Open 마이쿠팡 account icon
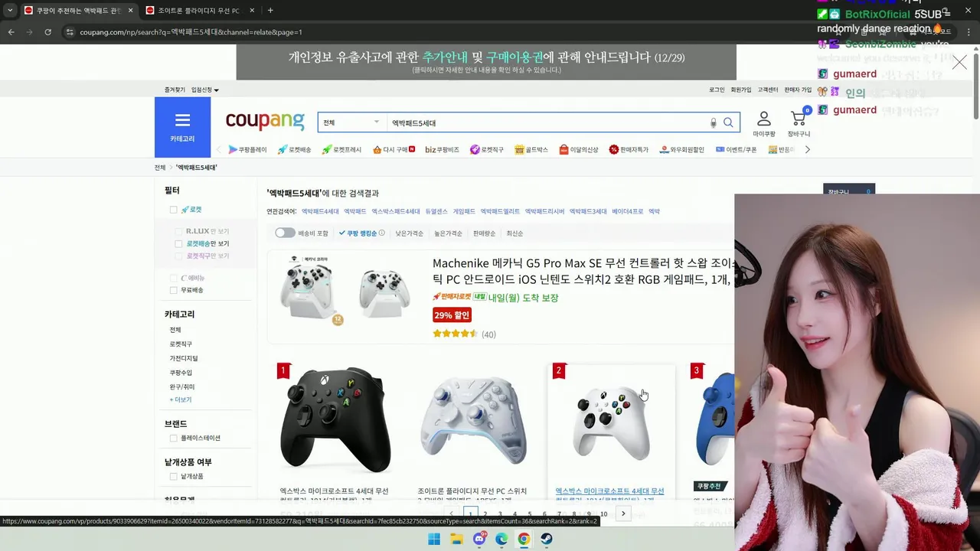The width and height of the screenshot is (980, 551). tap(763, 124)
